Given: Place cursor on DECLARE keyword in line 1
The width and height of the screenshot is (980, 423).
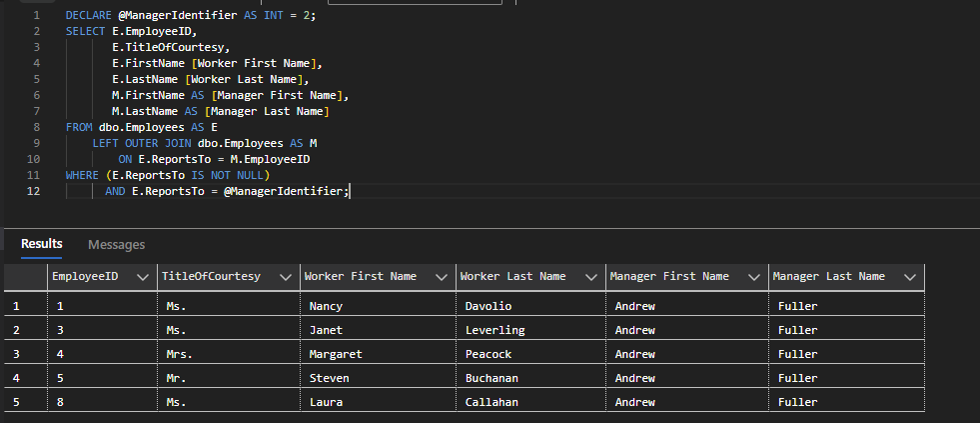Looking at the screenshot, I should pos(89,15).
